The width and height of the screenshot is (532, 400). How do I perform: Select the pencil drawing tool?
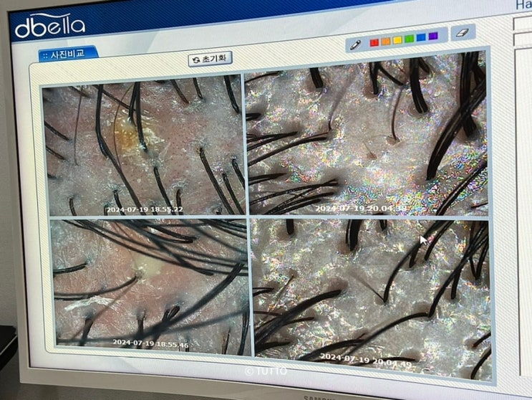coord(355,44)
